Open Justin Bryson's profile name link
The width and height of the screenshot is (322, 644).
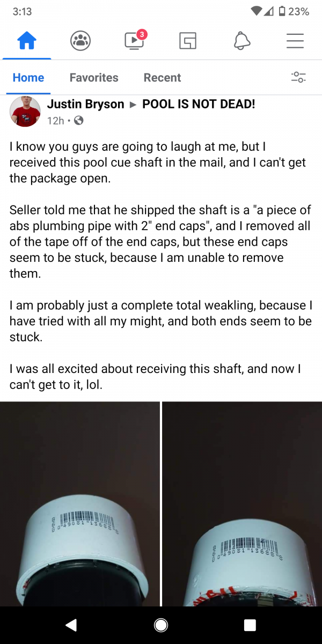pyautogui.click(x=85, y=104)
